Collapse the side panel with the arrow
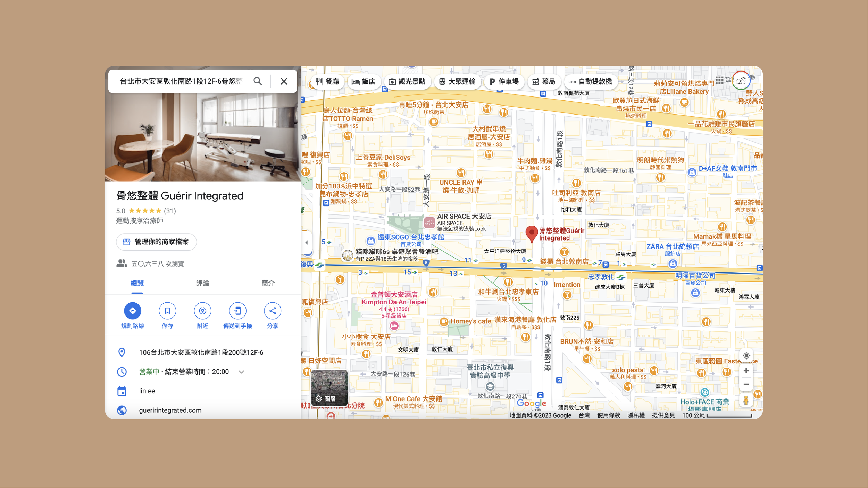This screenshot has width=868, height=488. [x=306, y=242]
